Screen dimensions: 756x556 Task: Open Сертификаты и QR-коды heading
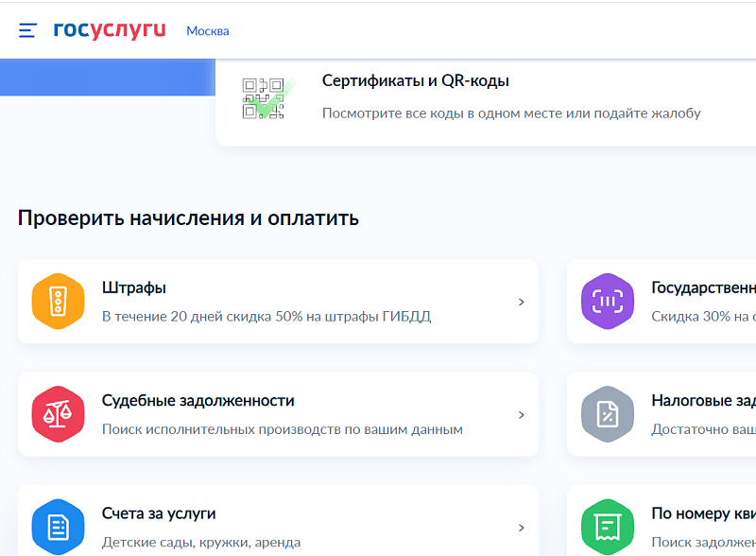pyautogui.click(x=416, y=81)
